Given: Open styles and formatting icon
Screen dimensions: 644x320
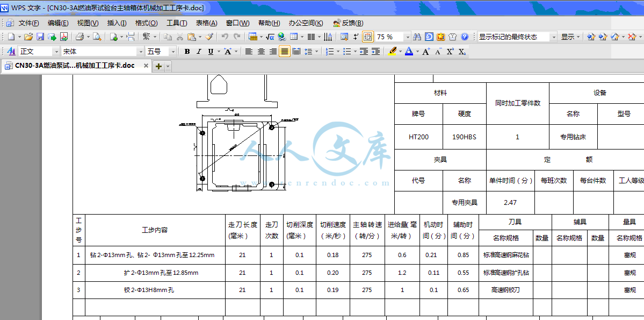Looking at the screenshot, I should point(11,52).
